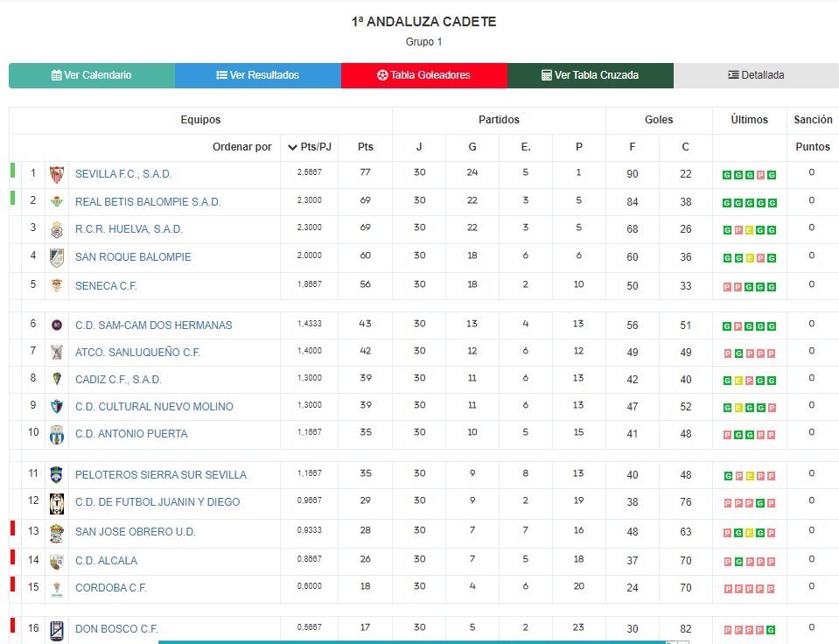839x644 pixels.
Task: Click the Atco. Sanluqueño crest
Action: [x=57, y=353]
